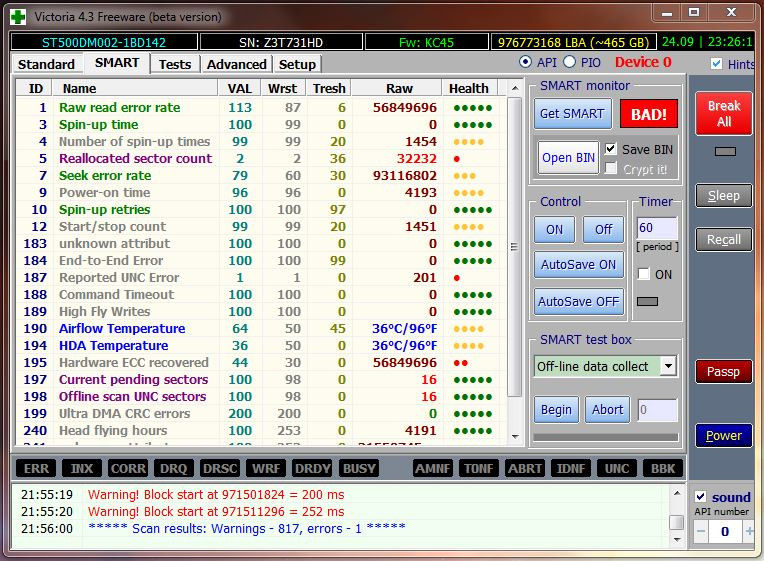
Task: Click the API number value field
Action: click(725, 531)
